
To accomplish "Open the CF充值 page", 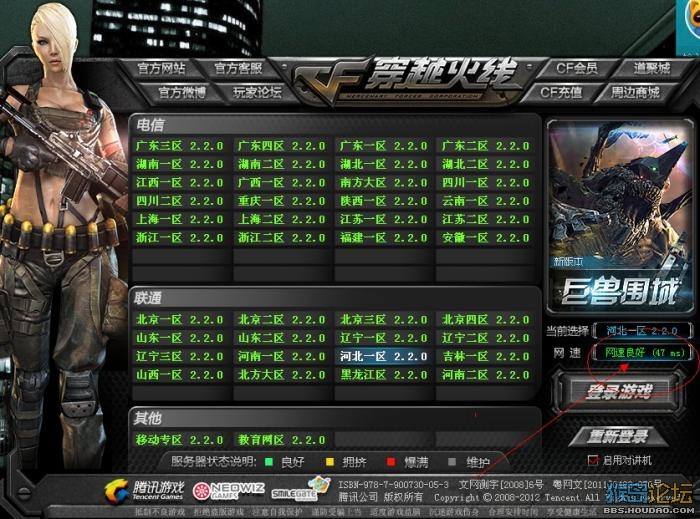I will click(x=561, y=92).
